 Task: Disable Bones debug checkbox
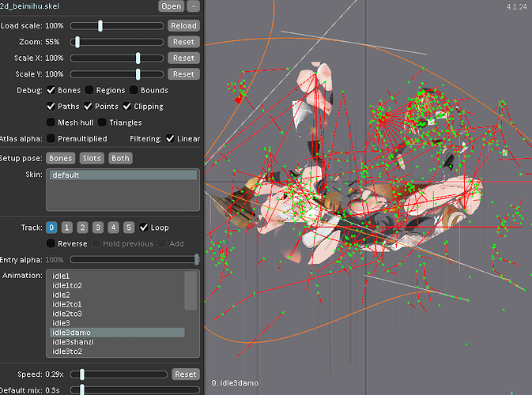[x=51, y=90]
